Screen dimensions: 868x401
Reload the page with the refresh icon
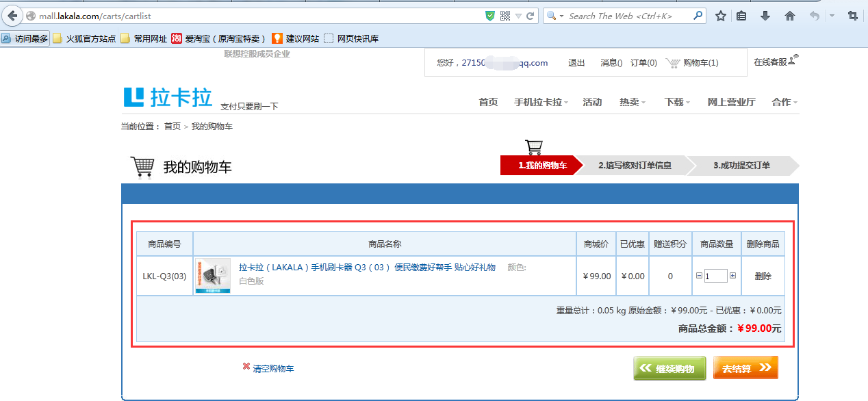click(530, 16)
